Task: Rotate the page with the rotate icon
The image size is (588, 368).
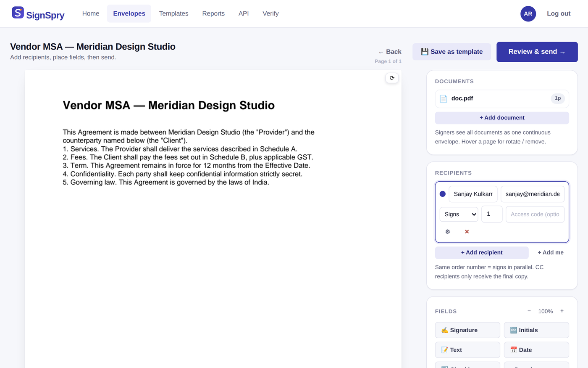Action: pyautogui.click(x=392, y=78)
